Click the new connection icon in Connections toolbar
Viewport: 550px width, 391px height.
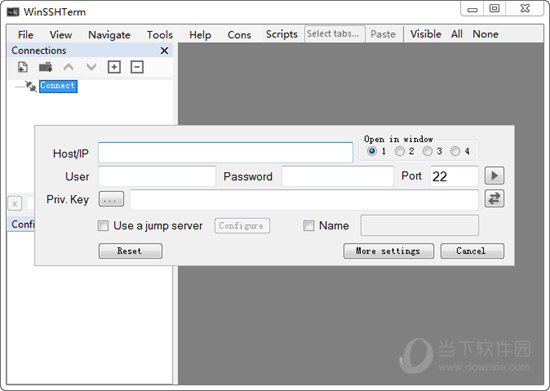(23, 67)
